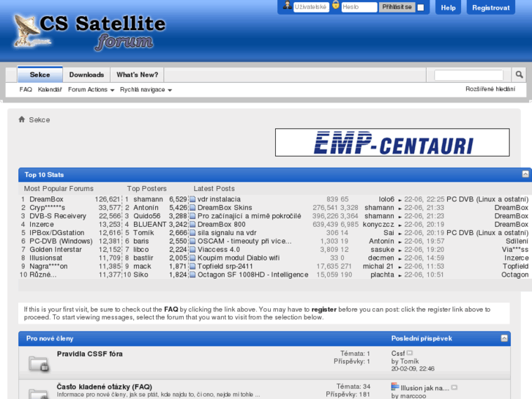
Task: Click the Rozšířené hledání link
Action: [490, 89]
